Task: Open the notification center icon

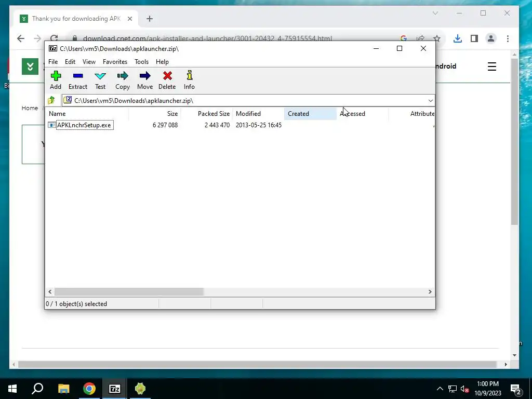Action: tap(516, 389)
